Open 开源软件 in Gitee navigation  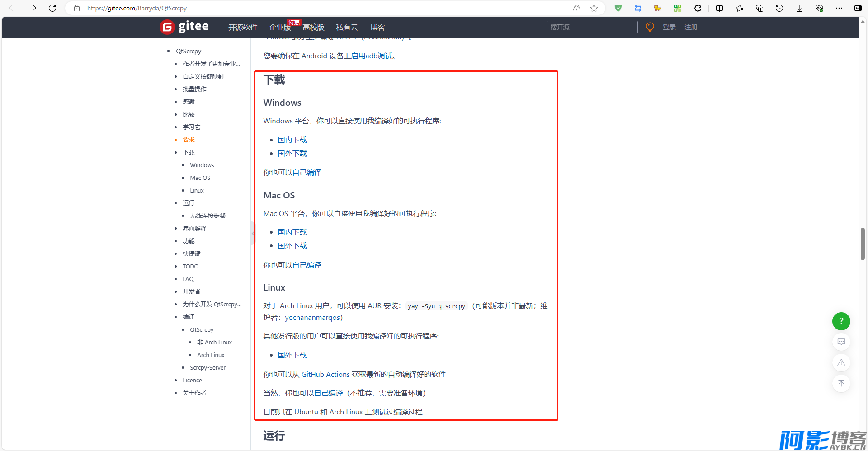click(243, 28)
